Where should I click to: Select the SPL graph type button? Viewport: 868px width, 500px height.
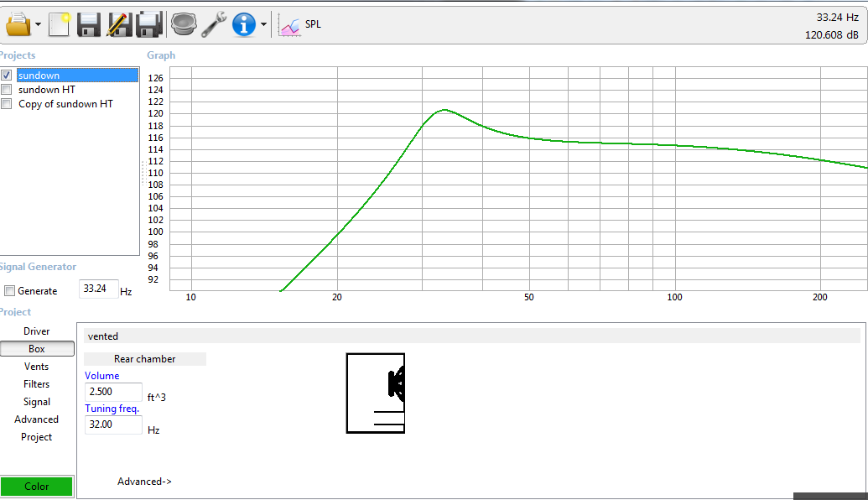tap(300, 25)
